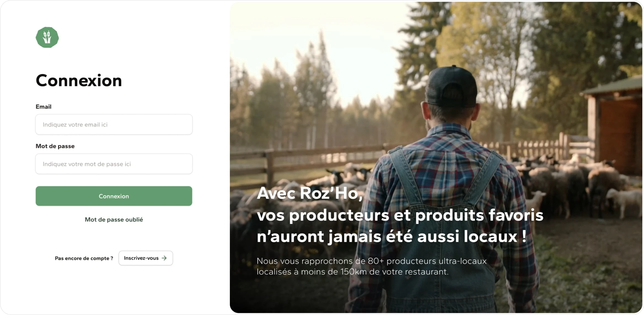
Task: Focus the Mot de passe input field
Action: [x=114, y=164]
